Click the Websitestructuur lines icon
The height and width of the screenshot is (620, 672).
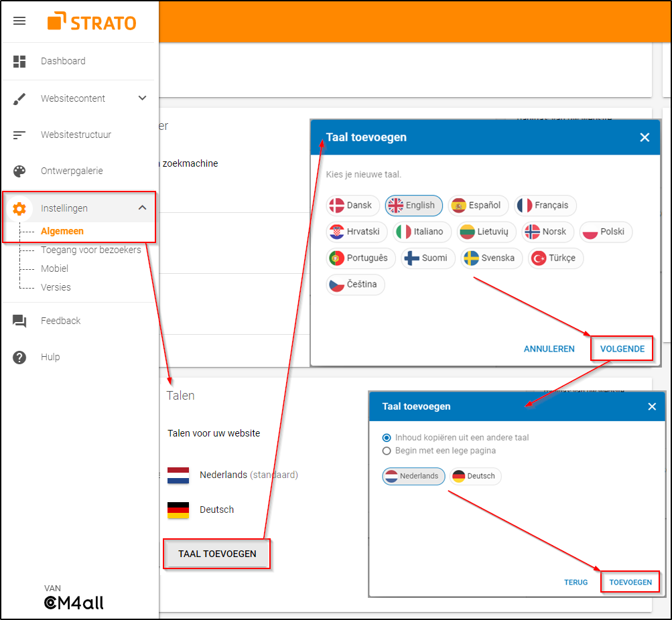click(19, 135)
